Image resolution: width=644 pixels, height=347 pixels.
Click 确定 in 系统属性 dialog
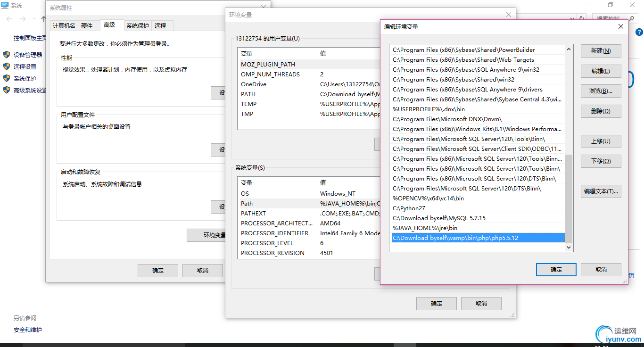tap(158, 271)
